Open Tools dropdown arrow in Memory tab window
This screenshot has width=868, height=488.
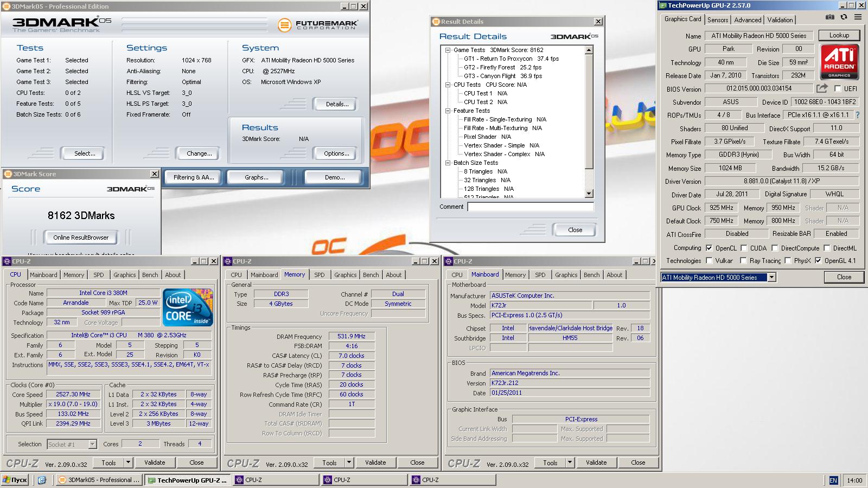pos(349,463)
